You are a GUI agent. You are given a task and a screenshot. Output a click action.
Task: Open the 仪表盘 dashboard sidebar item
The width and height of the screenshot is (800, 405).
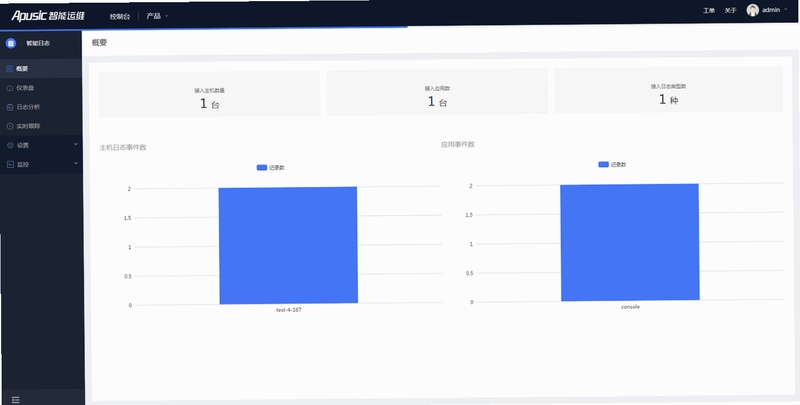click(x=41, y=88)
